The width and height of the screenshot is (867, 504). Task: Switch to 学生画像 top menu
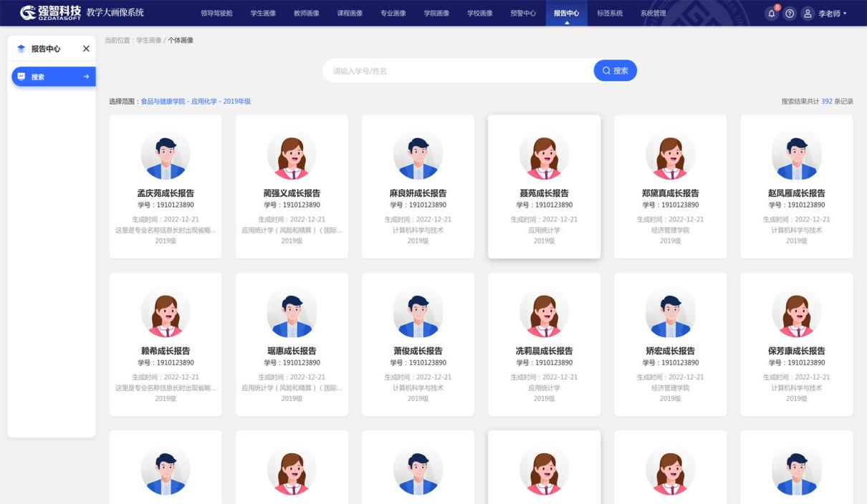click(x=263, y=14)
